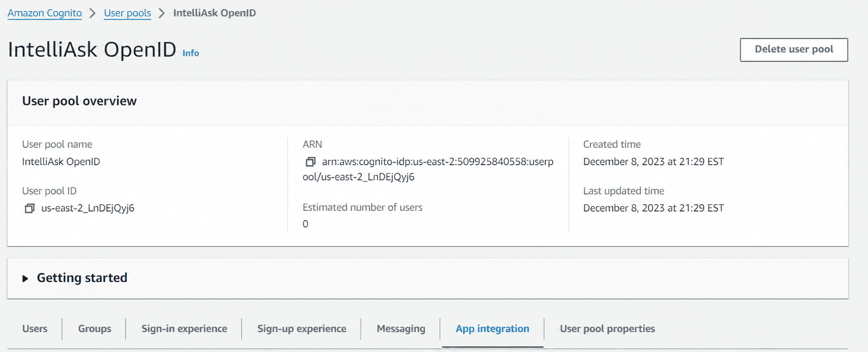Image resolution: width=868 pixels, height=352 pixels.
Task: Switch to the Groups tab
Action: point(95,329)
